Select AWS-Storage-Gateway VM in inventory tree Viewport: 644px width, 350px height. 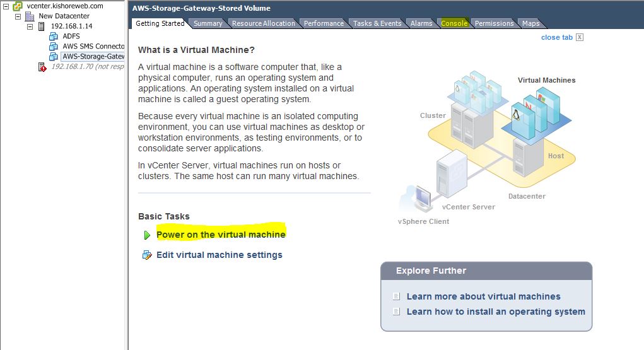93,57
